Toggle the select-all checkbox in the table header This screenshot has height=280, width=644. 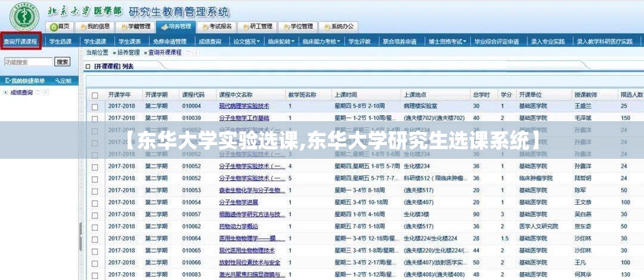(95, 96)
